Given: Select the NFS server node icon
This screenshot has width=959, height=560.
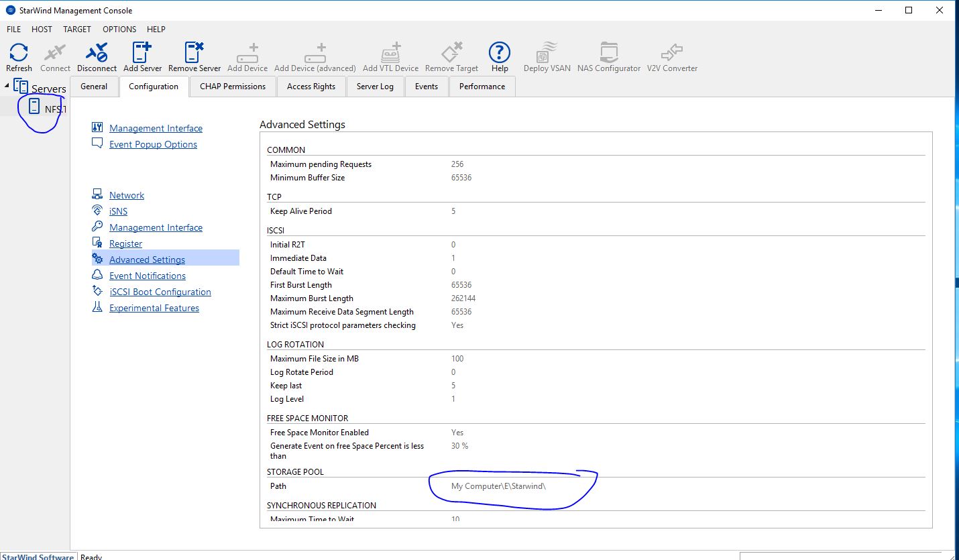Looking at the screenshot, I should pyautogui.click(x=34, y=107).
